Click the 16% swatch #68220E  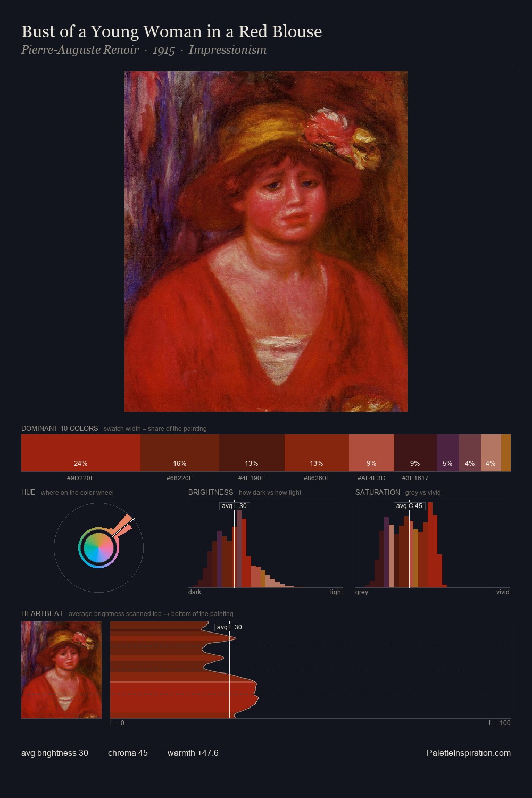180,453
